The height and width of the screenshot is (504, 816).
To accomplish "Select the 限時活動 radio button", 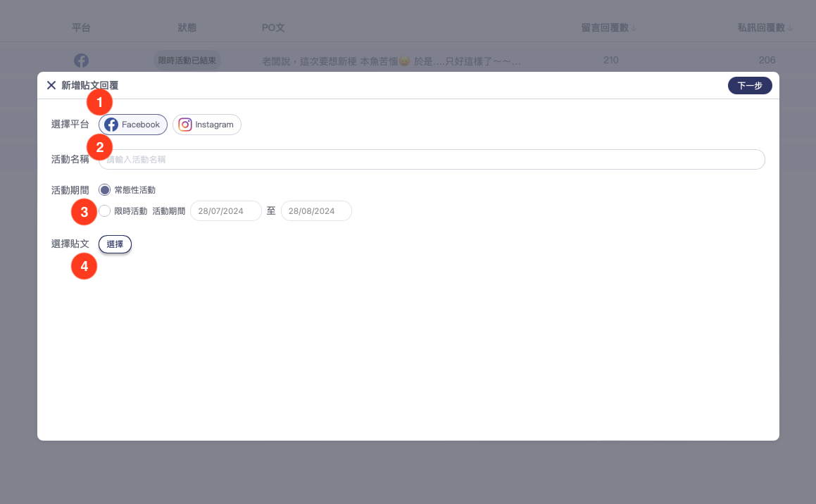I will point(105,210).
